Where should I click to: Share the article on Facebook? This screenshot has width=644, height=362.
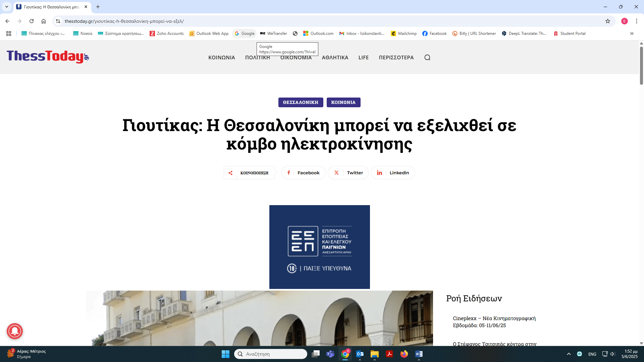click(303, 173)
